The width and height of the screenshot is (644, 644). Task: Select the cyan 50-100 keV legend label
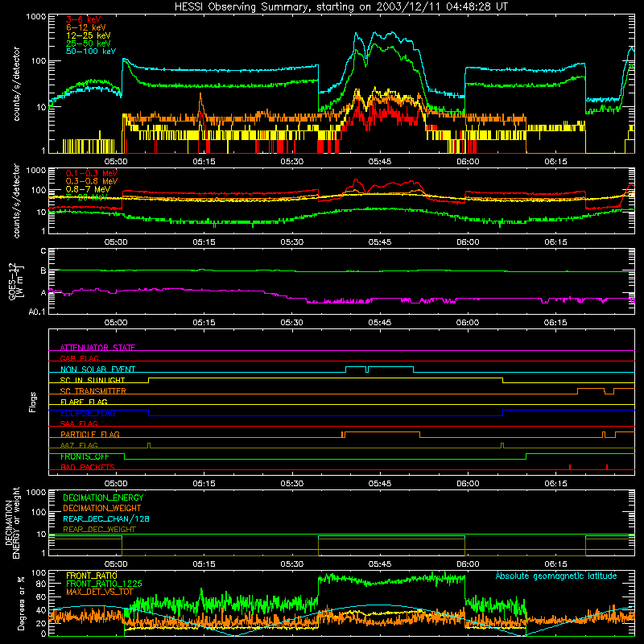point(91,52)
